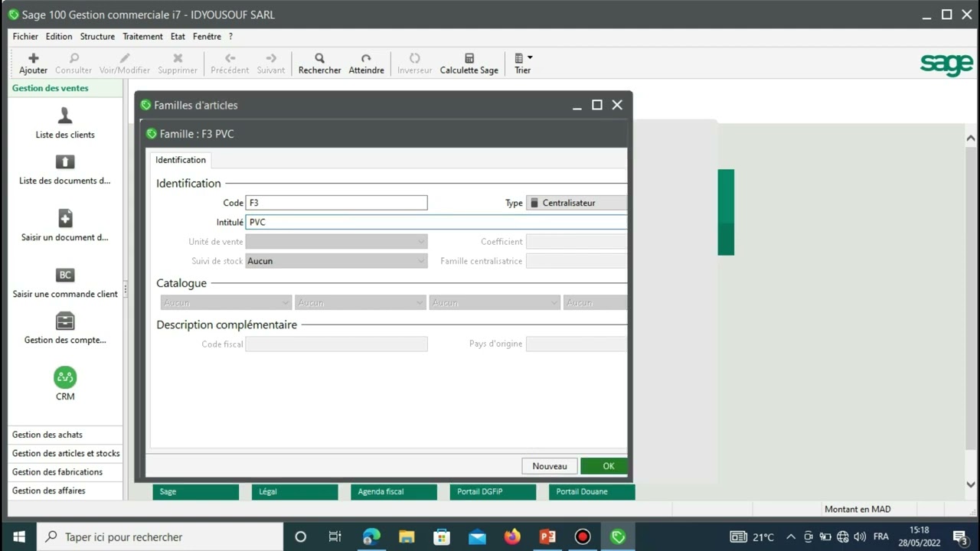Viewport: 980px width, 551px height.
Task: Click the main window scroll-up arrow
Action: pyautogui.click(x=971, y=139)
